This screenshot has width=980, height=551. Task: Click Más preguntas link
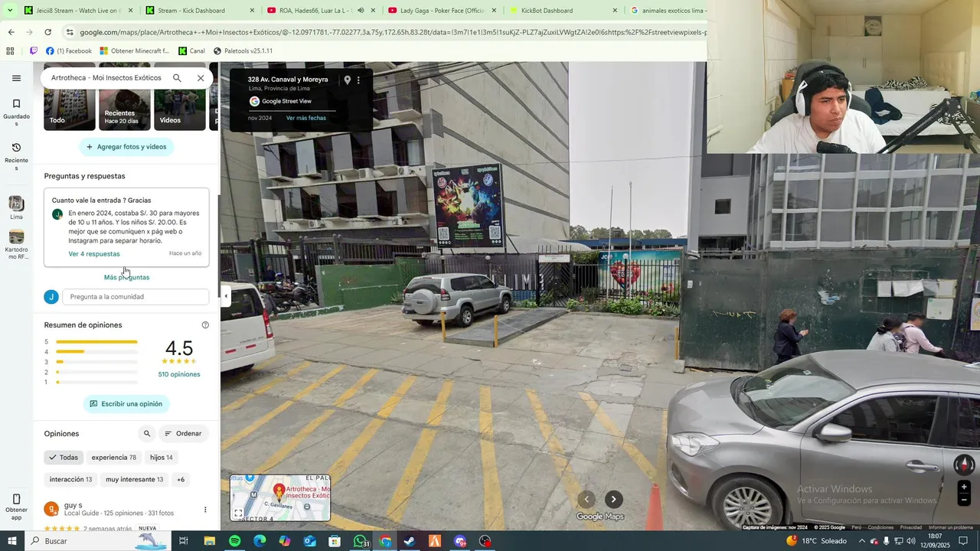[126, 278]
